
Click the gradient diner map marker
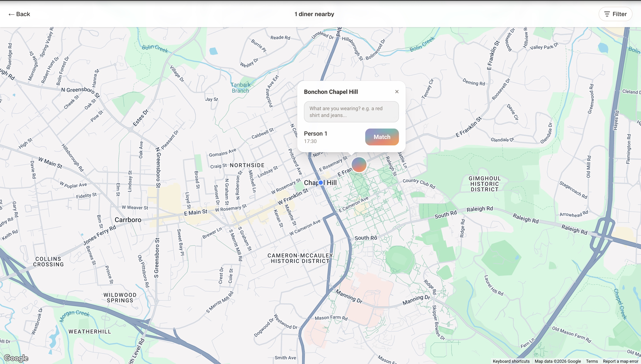pyautogui.click(x=359, y=165)
